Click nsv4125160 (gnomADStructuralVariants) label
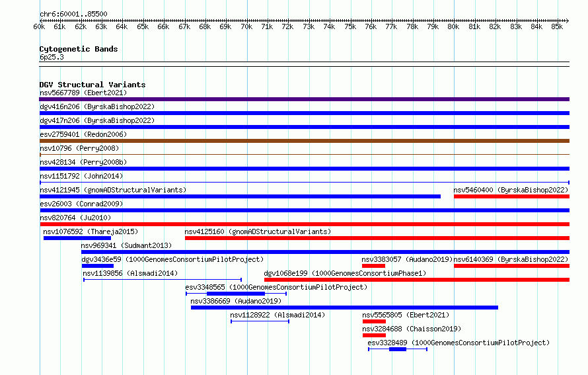The height and width of the screenshot is (375, 588). click(258, 231)
